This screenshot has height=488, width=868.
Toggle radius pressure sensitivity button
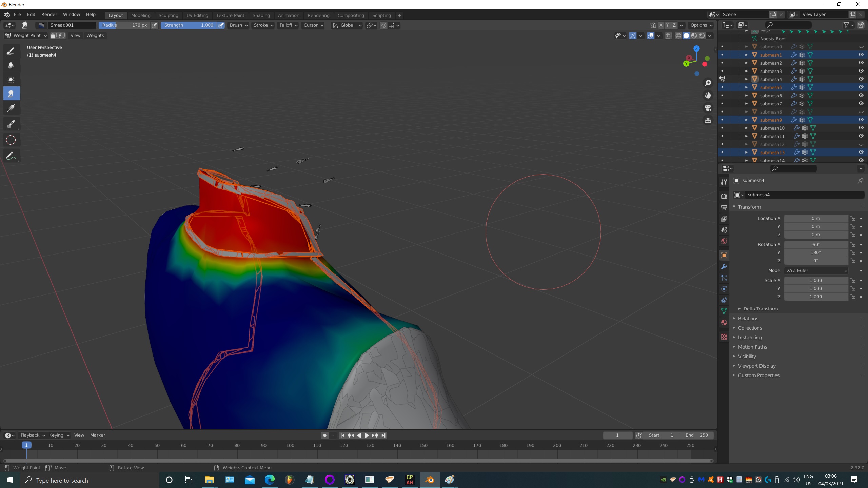coord(155,25)
